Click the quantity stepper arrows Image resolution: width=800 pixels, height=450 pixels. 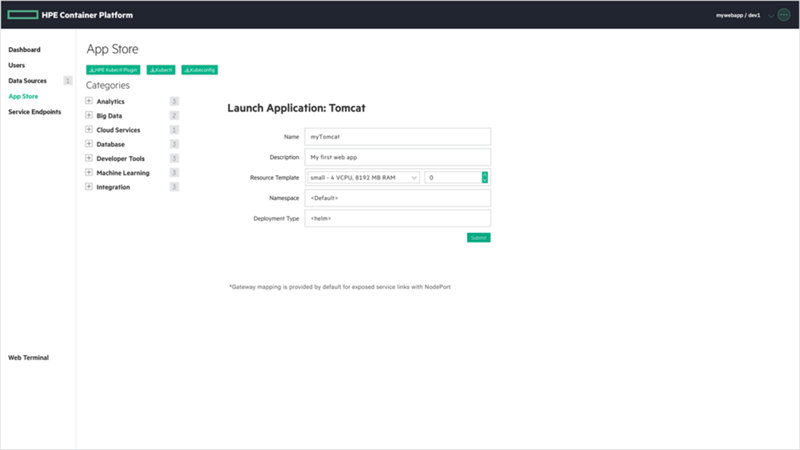[x=485, y=178]
